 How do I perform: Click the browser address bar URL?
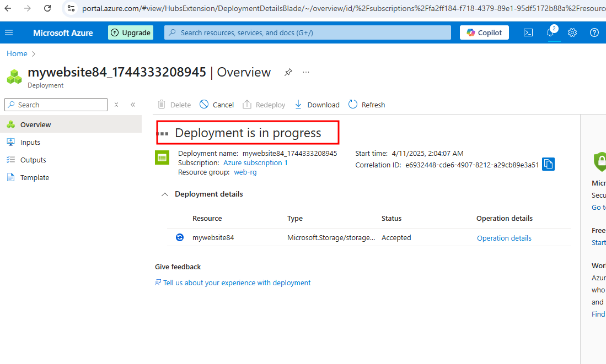tap(344, 8)
